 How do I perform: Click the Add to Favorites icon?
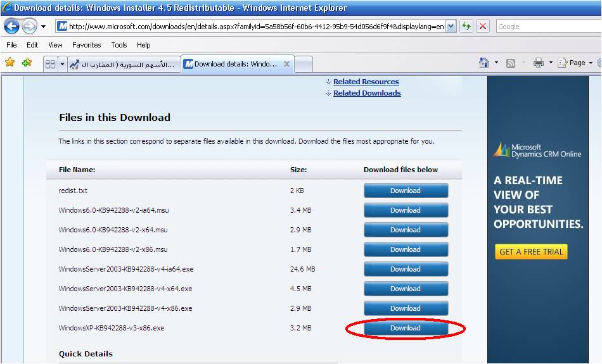(x=27, y=62)
